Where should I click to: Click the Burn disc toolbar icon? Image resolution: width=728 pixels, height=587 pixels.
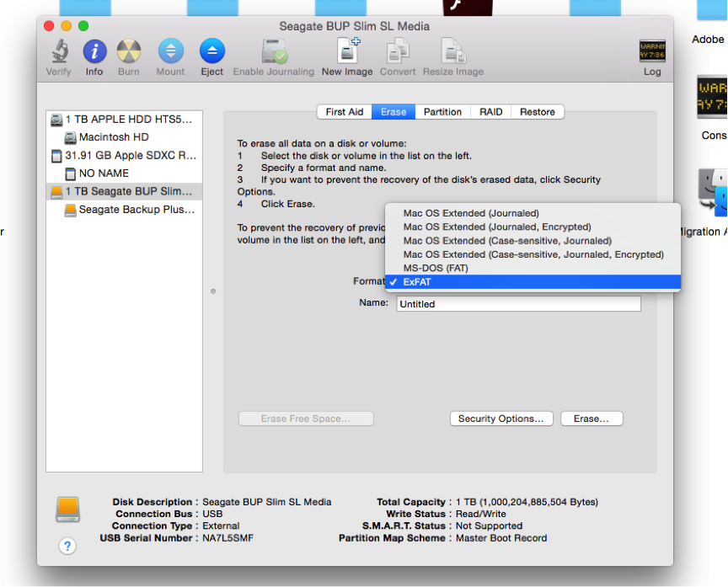tap(129, 51)
